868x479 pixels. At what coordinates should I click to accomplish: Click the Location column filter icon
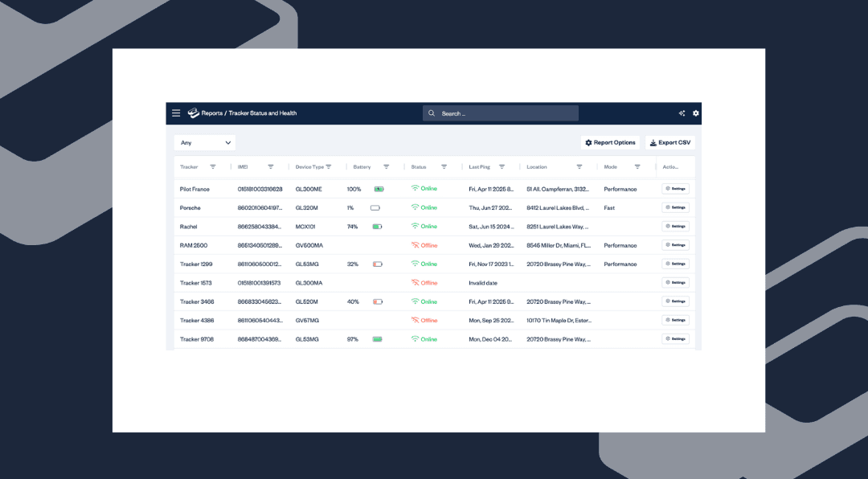point(579,167)
